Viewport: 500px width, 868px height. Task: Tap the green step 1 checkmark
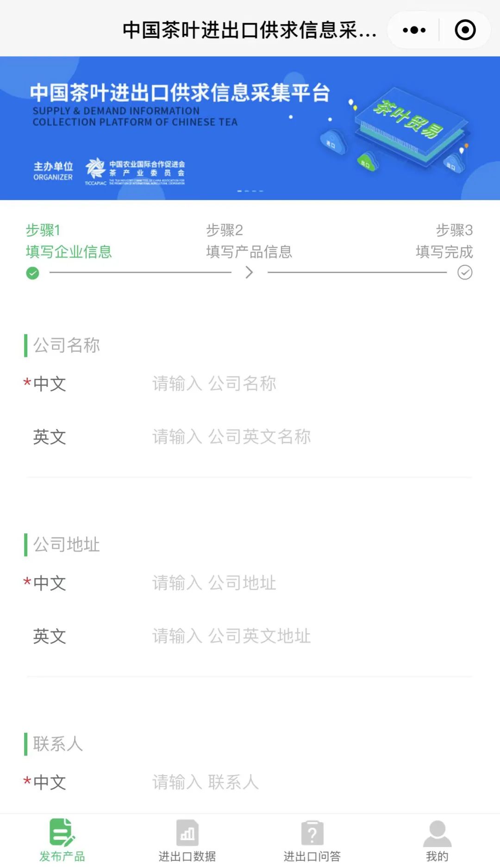[32, 273]
